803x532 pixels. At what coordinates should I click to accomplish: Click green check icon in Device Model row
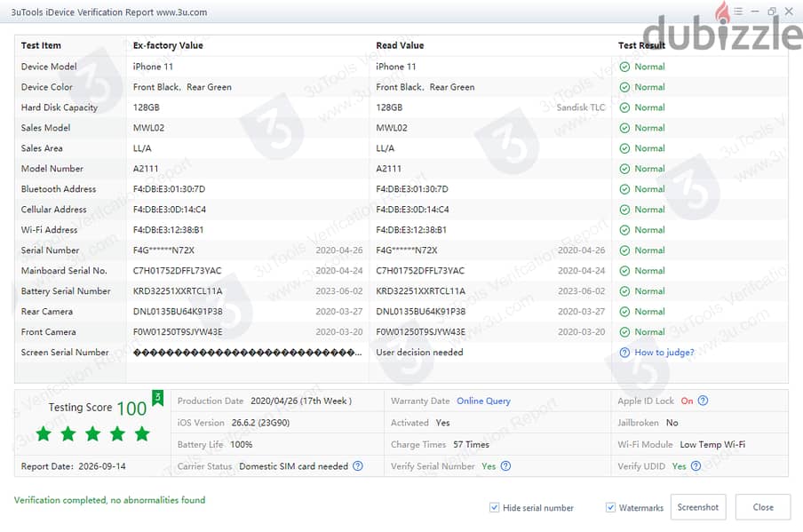(x=624, y=67)
